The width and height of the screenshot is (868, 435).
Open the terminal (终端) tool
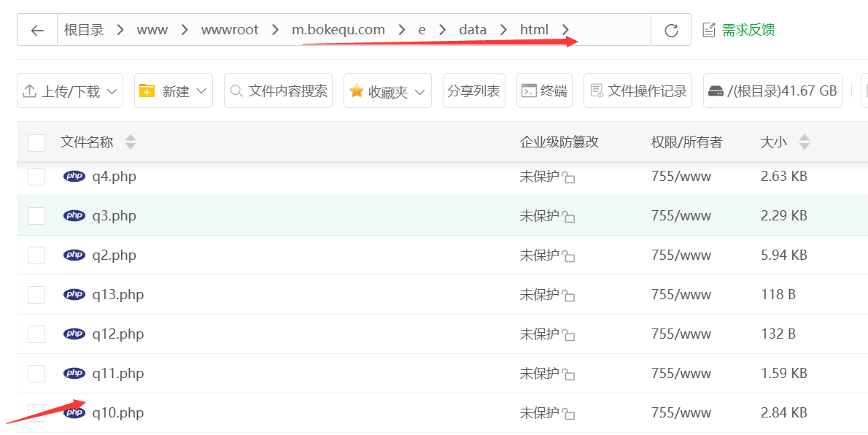pos(544,91)
